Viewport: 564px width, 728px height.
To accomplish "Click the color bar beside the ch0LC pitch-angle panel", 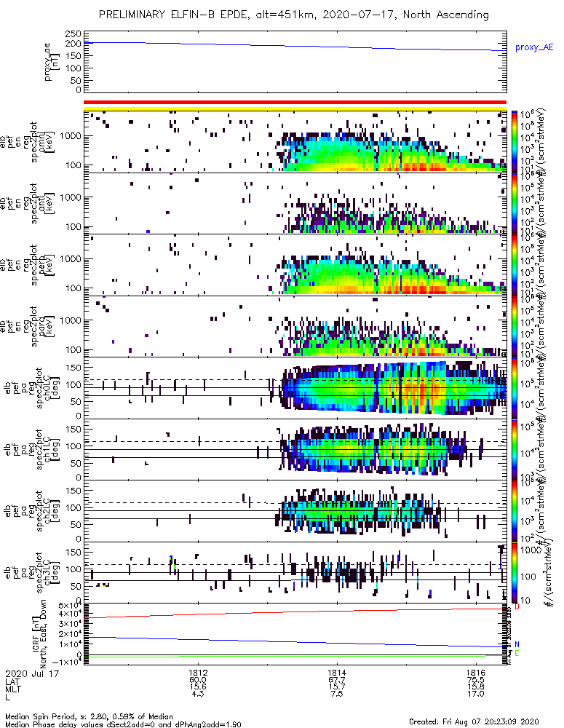I will (x=514, y=388).
